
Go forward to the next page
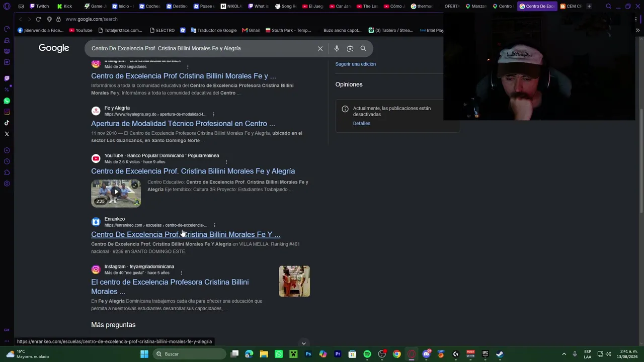coord(29,19)
